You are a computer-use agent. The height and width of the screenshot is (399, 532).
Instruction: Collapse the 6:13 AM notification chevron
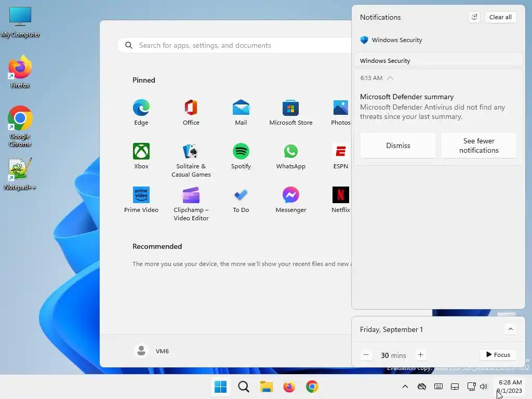pos(390,78)
